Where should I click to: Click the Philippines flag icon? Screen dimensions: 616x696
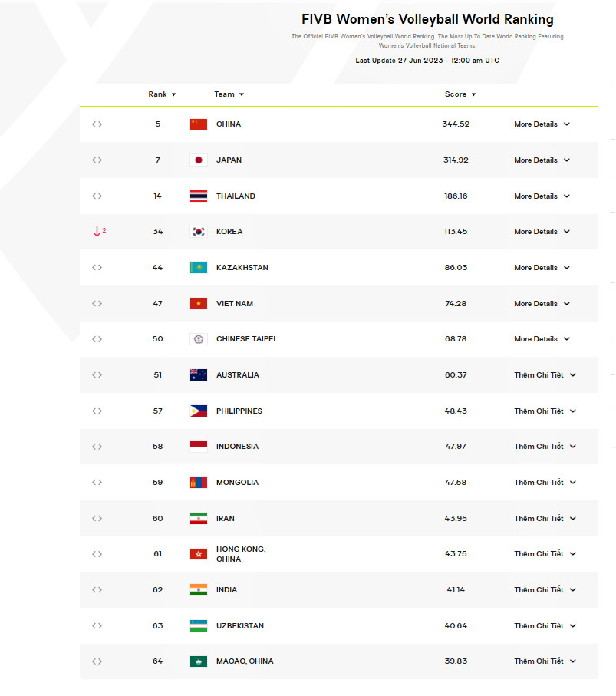click(199, 411)
